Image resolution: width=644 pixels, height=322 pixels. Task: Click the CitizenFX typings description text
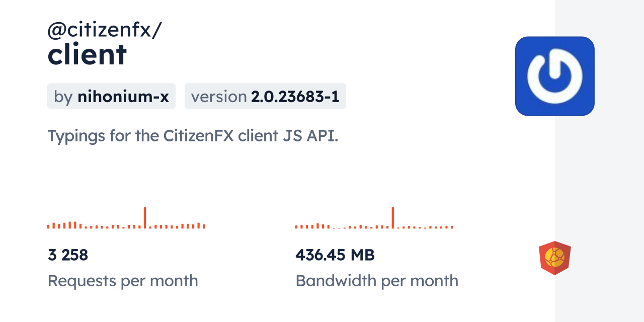click(193, 135)
